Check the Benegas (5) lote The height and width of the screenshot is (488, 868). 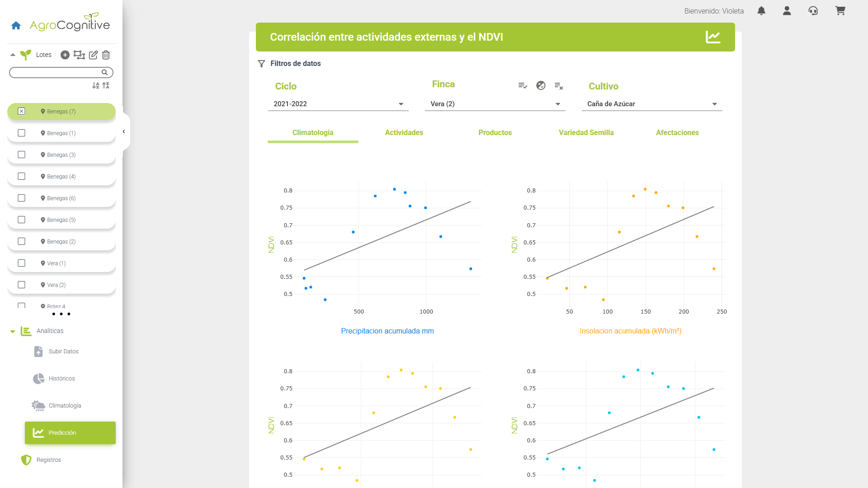pyautogui.click(x=21, y=220)
